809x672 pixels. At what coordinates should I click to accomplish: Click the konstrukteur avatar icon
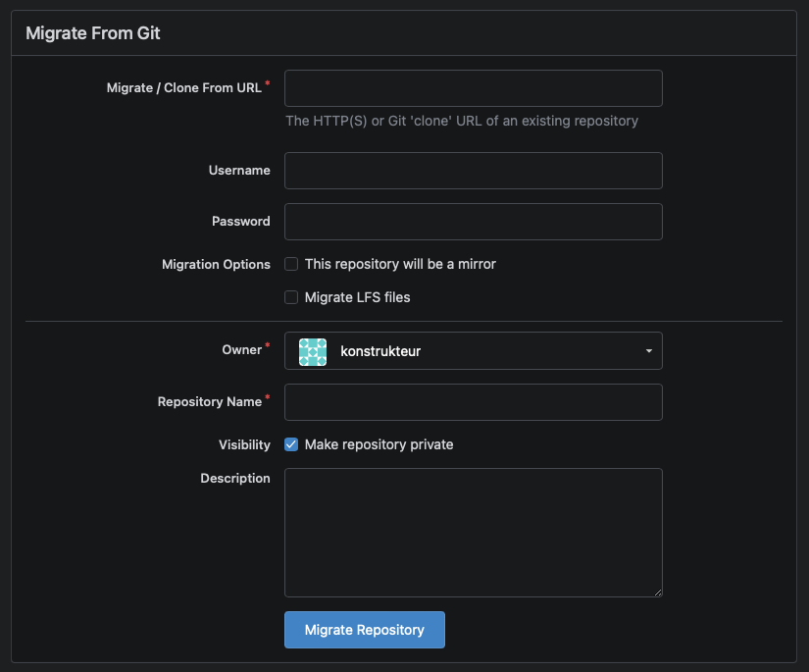tap(313, 352)
